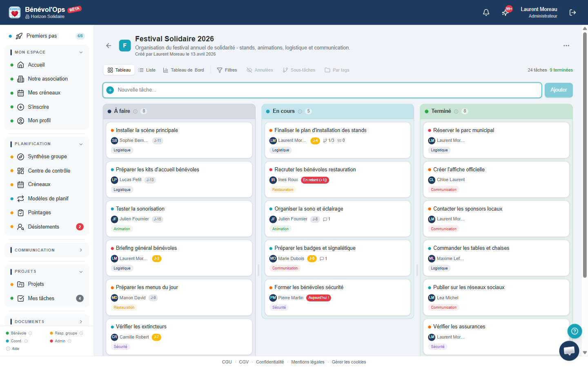Open task Préparer les kits d'accueil bénévoles

[x=179, y=180]
